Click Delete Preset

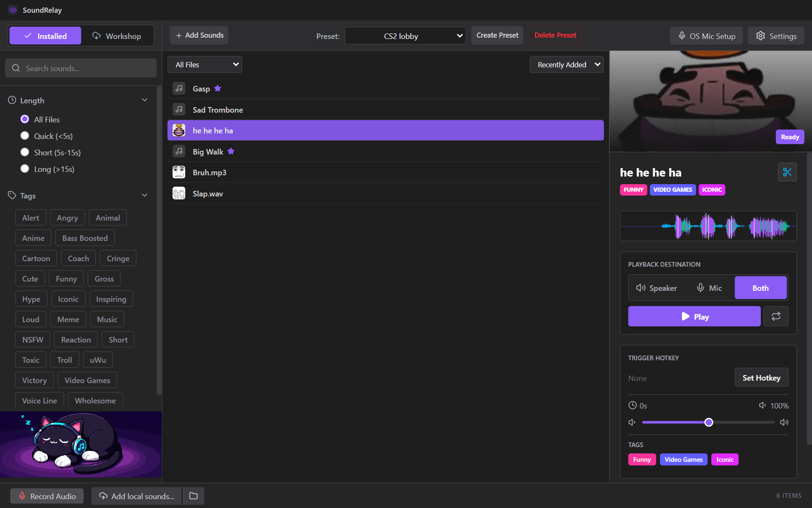[x=555, y=35]
